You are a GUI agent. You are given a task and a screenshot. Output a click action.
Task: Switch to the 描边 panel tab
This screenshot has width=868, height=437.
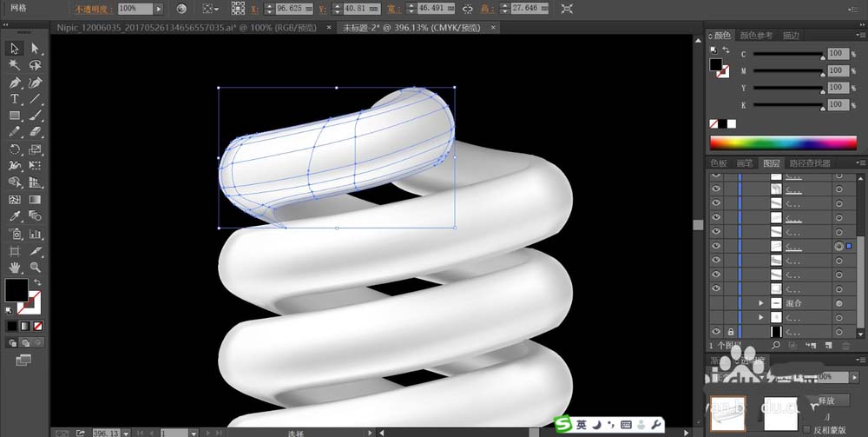pyautogui.click(x=791, y=36)
